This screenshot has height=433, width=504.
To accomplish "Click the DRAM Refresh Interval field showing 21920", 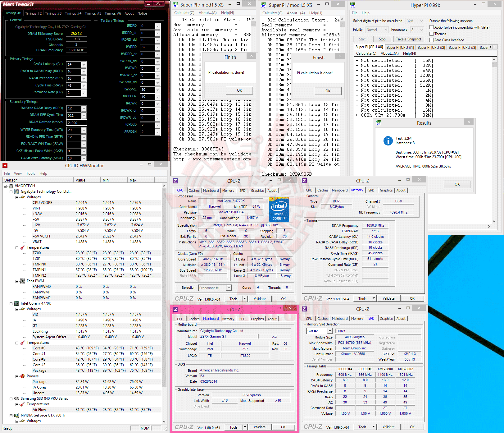I will click(77, 123).
